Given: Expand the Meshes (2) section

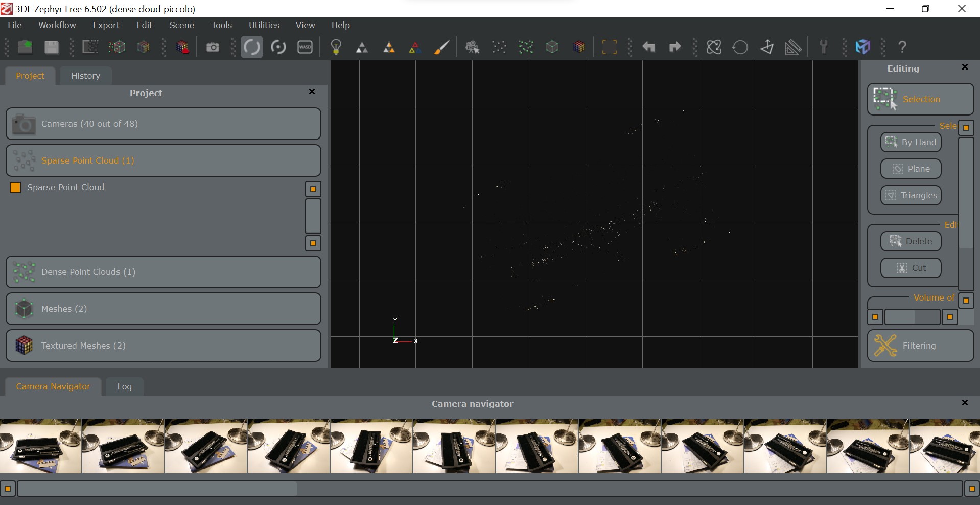Looking at the screenshot, I should click(x=164, y=309).
